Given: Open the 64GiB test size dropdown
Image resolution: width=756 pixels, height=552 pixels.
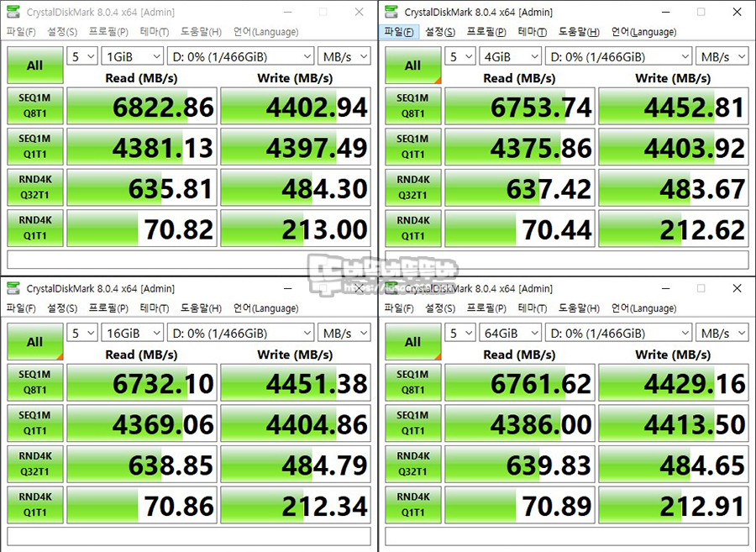Looking at the screenshot, I should 511,333.
